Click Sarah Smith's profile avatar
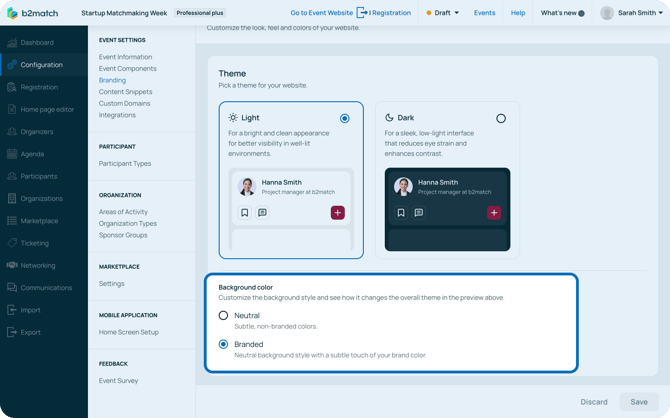The width and height of the screenshot is (670, 418). (607, 13)
